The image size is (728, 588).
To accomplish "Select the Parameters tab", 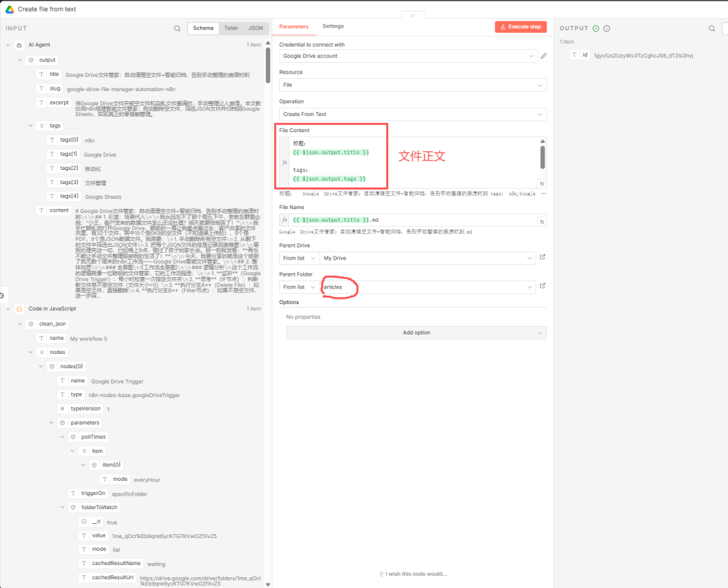I will point(294,26).
